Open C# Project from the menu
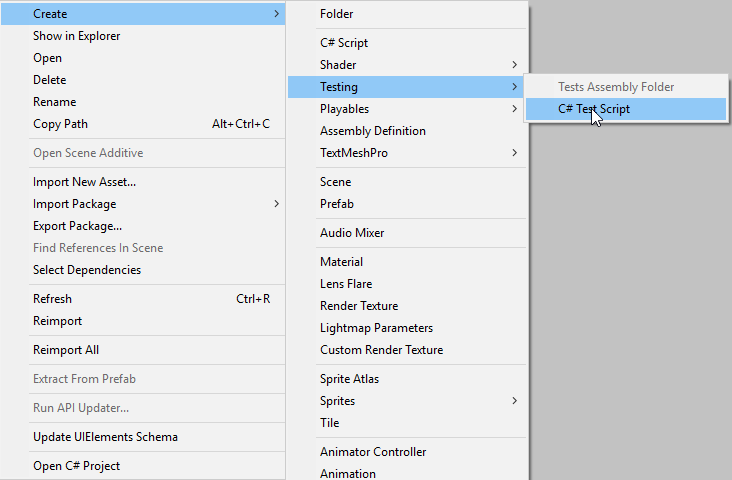732x480 pixels. click(x=143, y=466)
